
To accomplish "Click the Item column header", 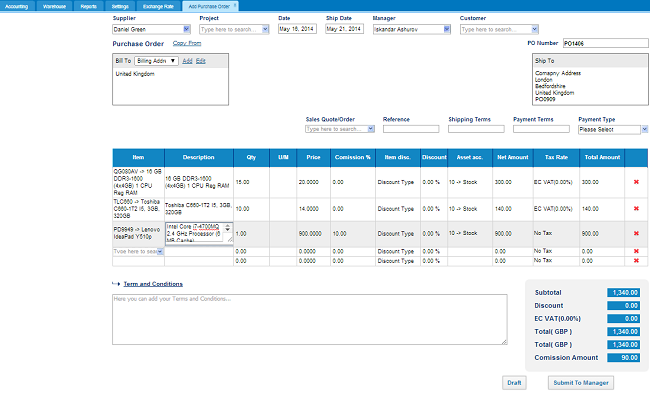I will point(138,158).
